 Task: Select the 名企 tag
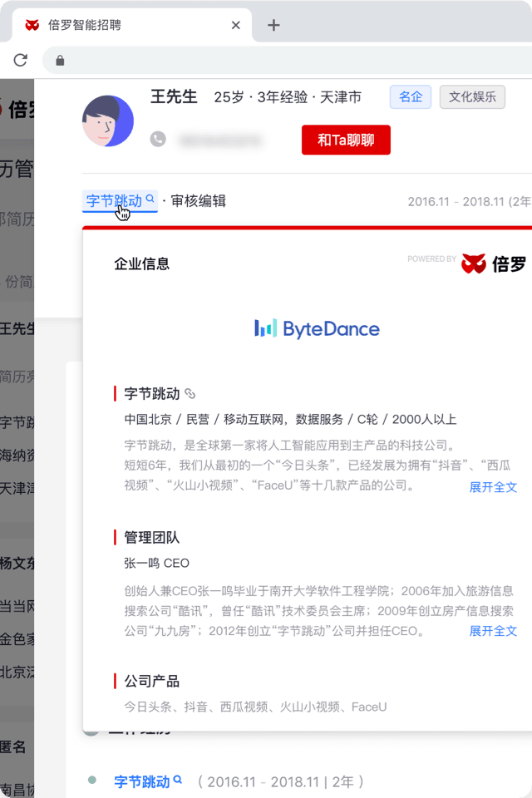tap(411, 96)
